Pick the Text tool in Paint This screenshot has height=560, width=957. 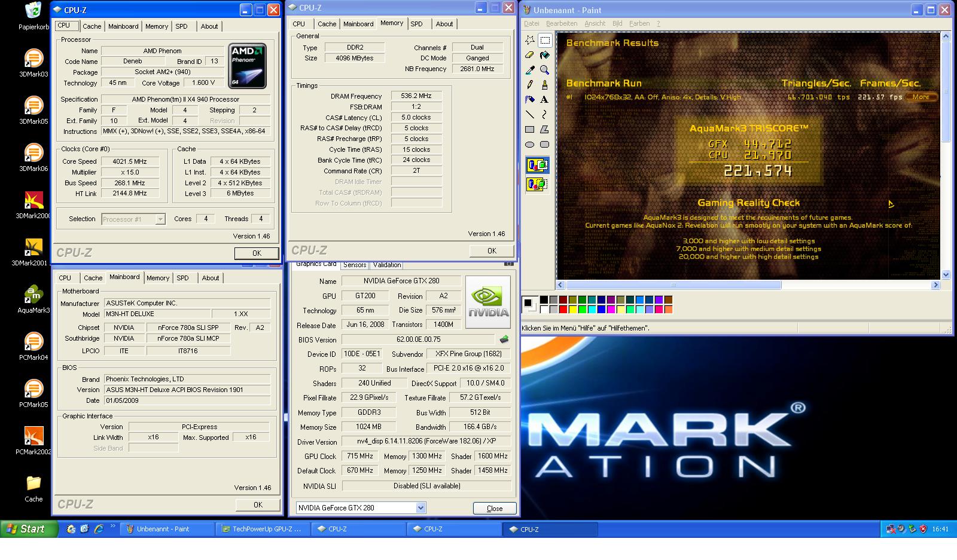[545, 100]
